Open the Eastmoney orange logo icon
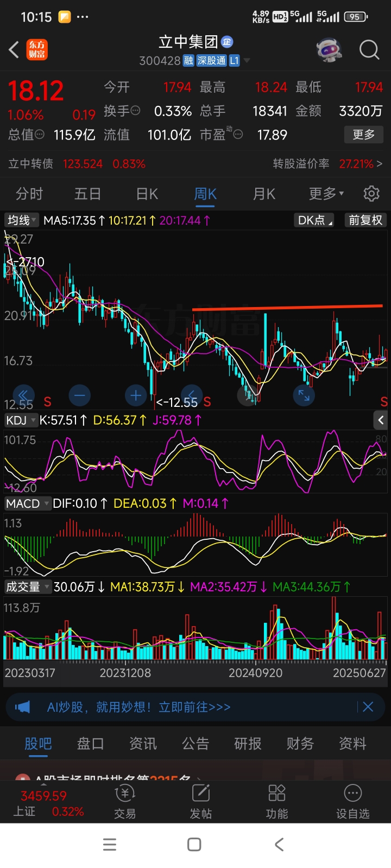 (37, 50)
